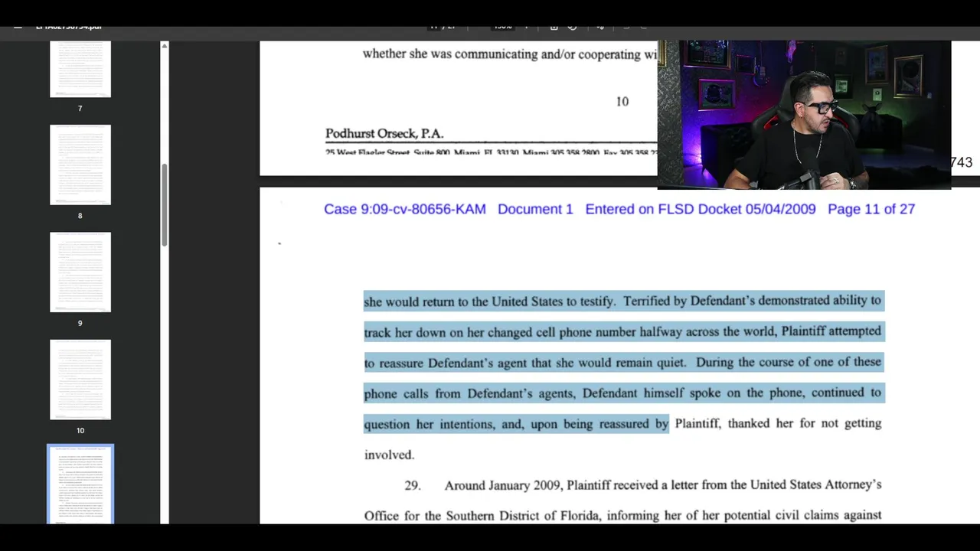The height and width of the screenshot is (551, 980).
Task: Click the page number '10' at page bottom
Action: click(x=622, y=101)
